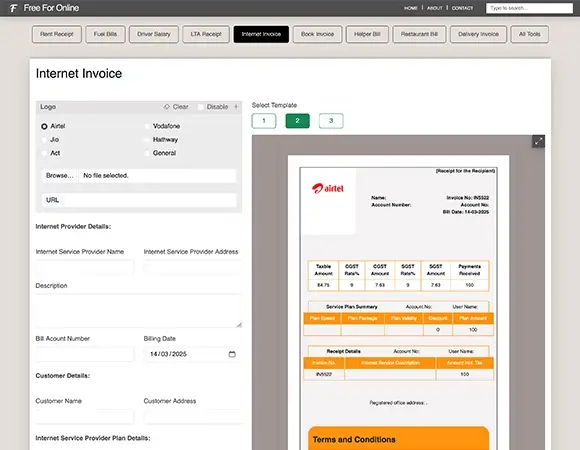Viewport: 580px width, 450px height.
Task: Open the Fuel Bills tool
Action: coord(105,34)
